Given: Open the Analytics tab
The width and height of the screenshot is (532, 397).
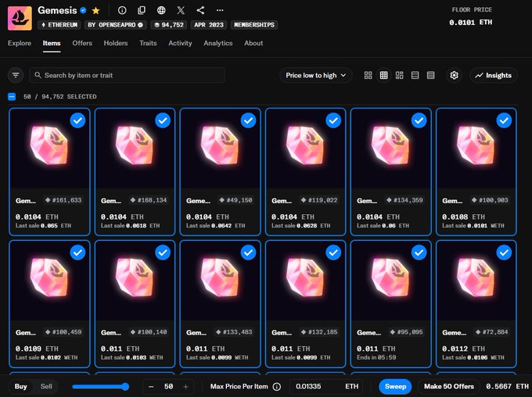Looking at the screenshot, I should 218,43.
